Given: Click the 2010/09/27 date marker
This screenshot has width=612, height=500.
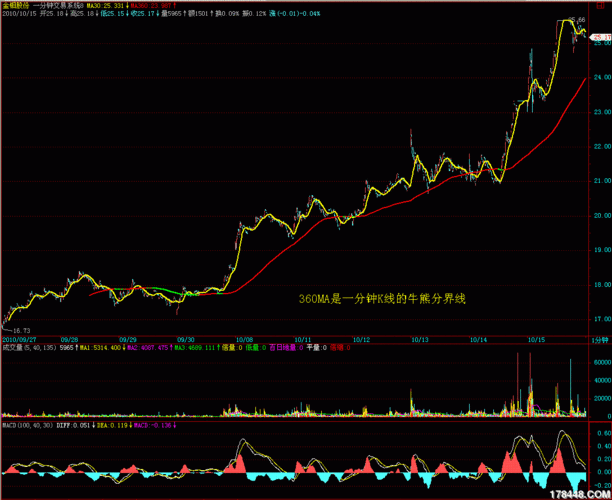Looking at the screenshot, I should point(19,340).
